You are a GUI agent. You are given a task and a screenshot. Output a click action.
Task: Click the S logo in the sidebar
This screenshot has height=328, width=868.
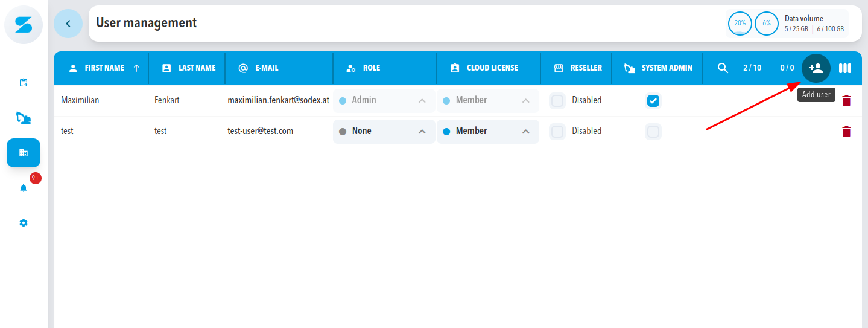(x=24, y=24)
